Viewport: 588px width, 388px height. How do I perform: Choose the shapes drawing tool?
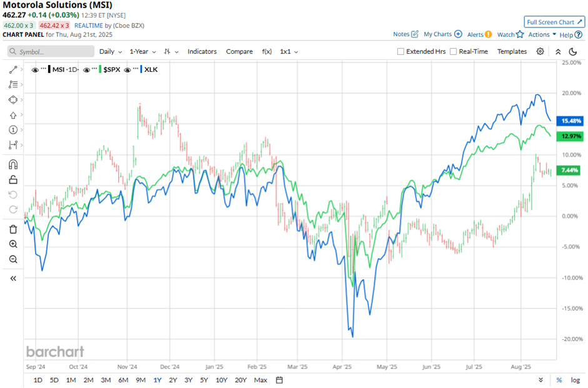[x=13, y=99]
